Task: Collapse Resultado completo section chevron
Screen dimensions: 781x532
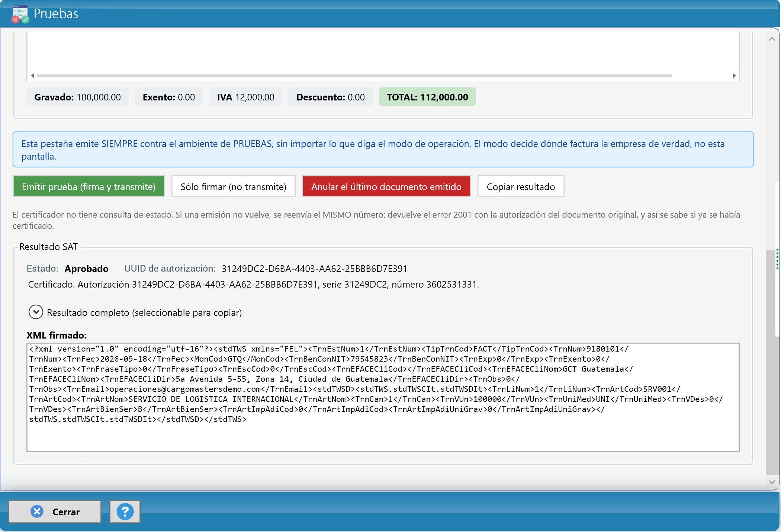Action: 36,312
